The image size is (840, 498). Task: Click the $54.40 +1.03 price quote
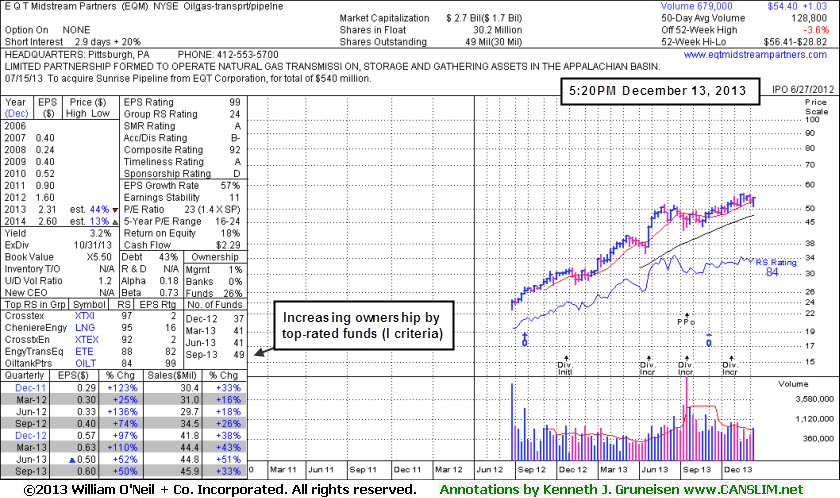pyautogui.click(x=797, y=6)
